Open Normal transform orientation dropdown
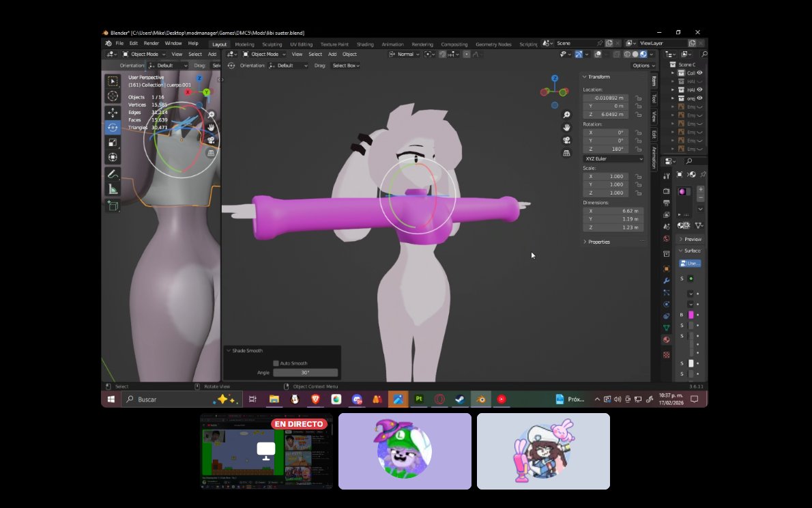This screenshot has height=508, width=812. point(404,54)
